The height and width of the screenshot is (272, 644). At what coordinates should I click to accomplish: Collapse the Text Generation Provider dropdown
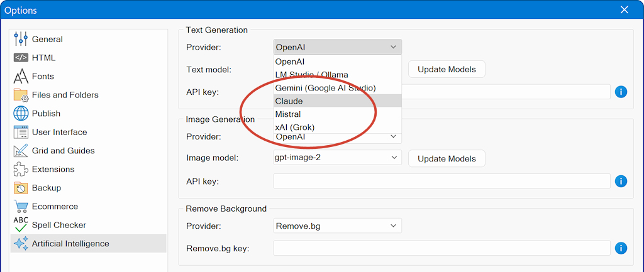pos(338,47)
